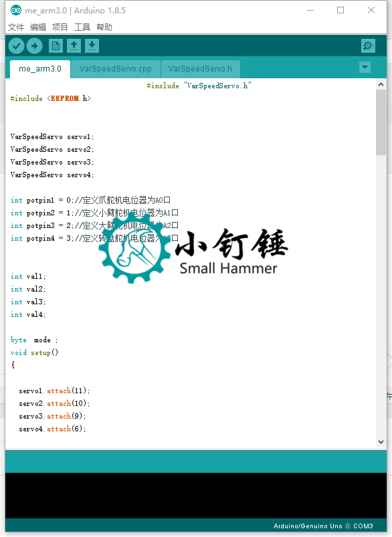Open the 工具 menu

tap(82, 27)
